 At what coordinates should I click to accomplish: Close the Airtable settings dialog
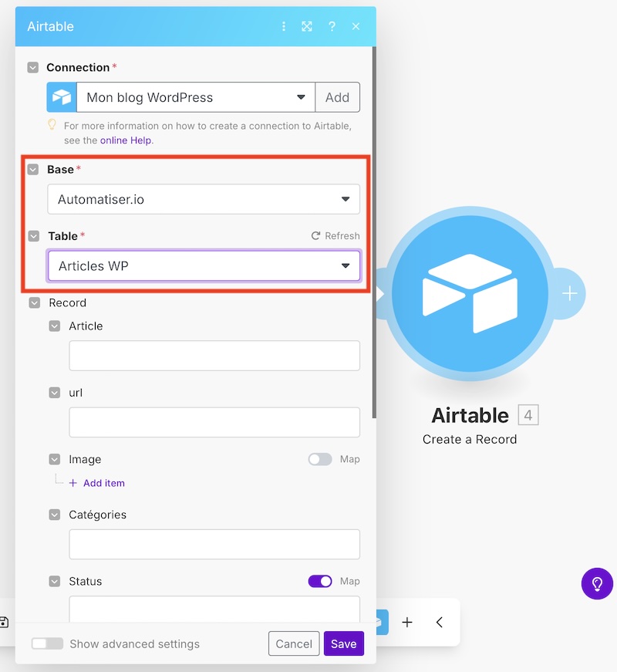point(356,26)
